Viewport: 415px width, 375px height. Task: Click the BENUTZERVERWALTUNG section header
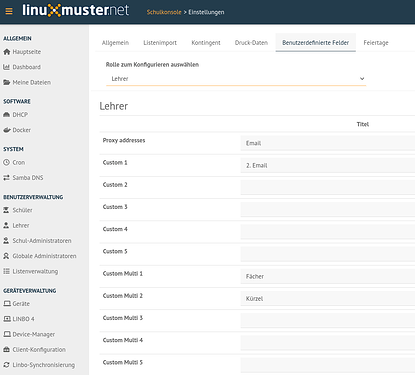pyautogui.click(x=33, y=197)
